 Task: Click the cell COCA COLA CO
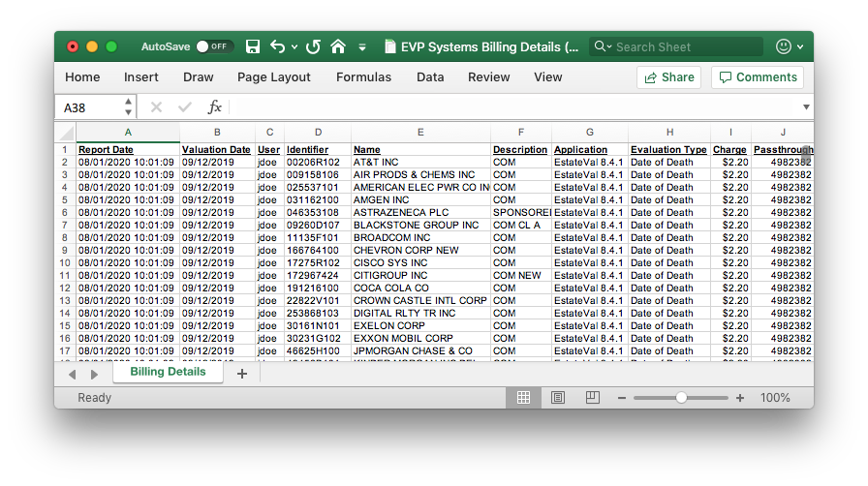pos(420,288)
